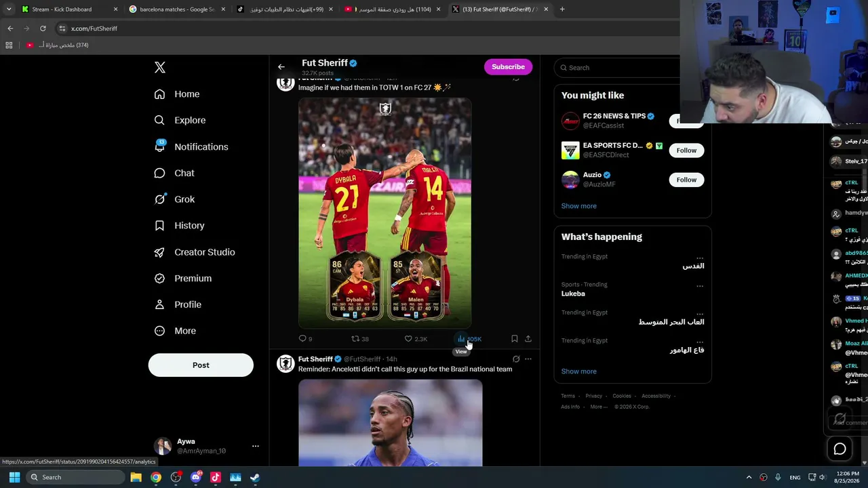Open Explore from the sidebar
868x488 pixels.
click(180, 121)
